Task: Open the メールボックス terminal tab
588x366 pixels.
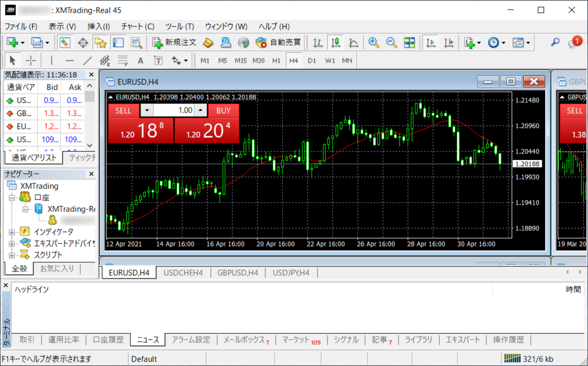Action: click(x=246, y=340)
